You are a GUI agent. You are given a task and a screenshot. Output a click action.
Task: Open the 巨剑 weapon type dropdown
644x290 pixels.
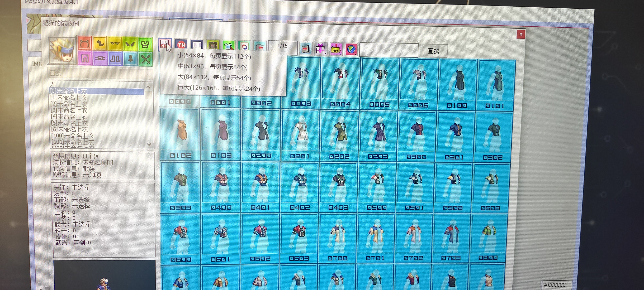(x=100, y=73)
